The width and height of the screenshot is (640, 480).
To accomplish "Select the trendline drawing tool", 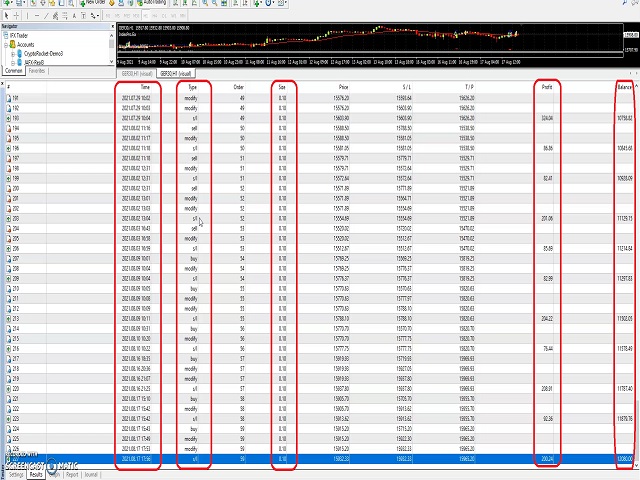I will 46,16.
